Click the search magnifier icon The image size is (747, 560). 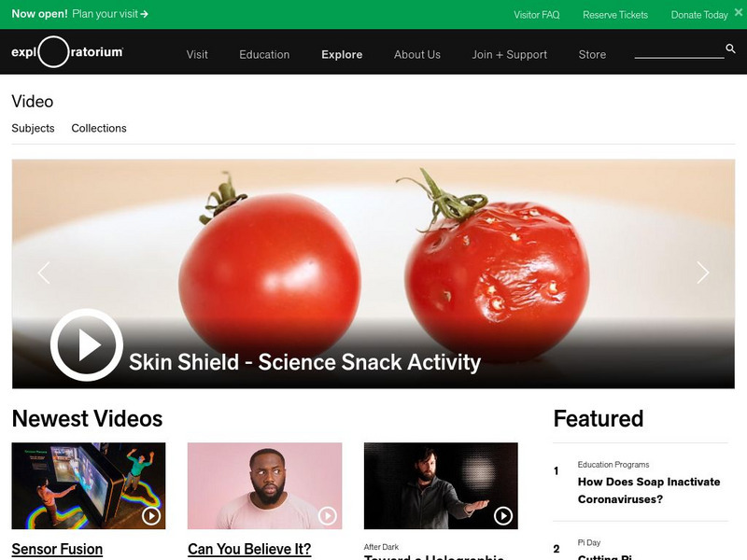(x=730, y=49)
